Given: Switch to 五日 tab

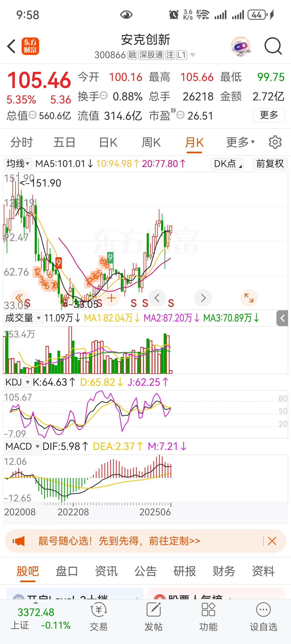Looking at the screenshot, I should click(x=64, y=142).
